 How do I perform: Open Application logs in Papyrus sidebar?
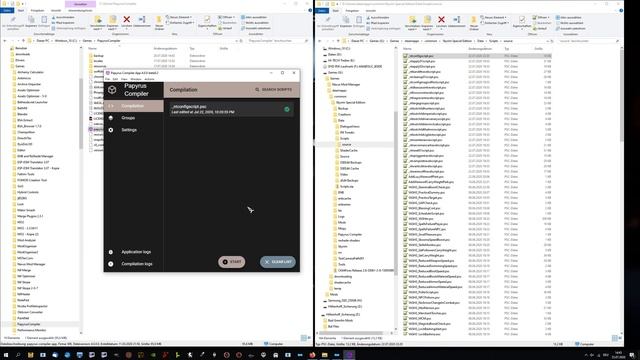[133, 252]
